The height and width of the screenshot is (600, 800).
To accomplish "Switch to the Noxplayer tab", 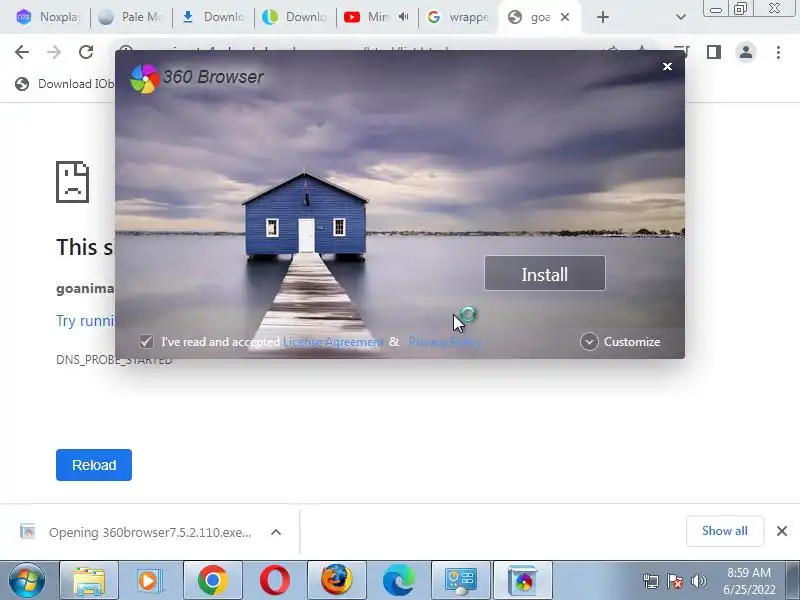I will tap(47, 17).
